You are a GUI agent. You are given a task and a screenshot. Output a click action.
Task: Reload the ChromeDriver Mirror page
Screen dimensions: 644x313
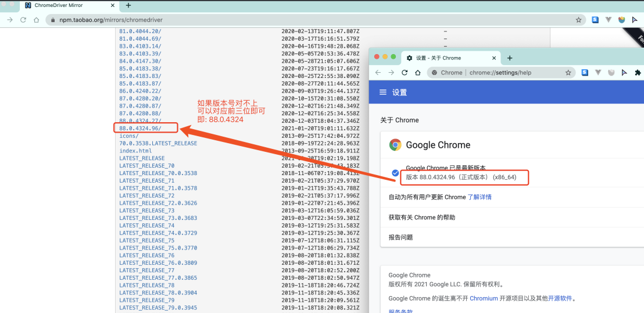point(23,20)
